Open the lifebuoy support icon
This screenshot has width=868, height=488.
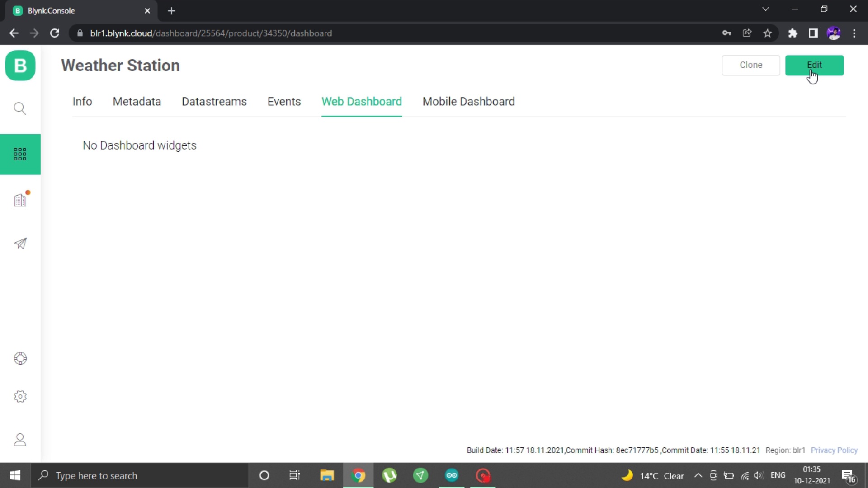(x=20, y=358)
